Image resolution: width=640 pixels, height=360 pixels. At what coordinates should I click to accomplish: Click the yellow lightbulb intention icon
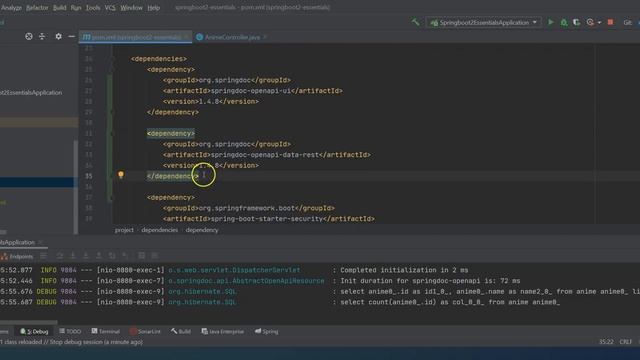point(121,175)
